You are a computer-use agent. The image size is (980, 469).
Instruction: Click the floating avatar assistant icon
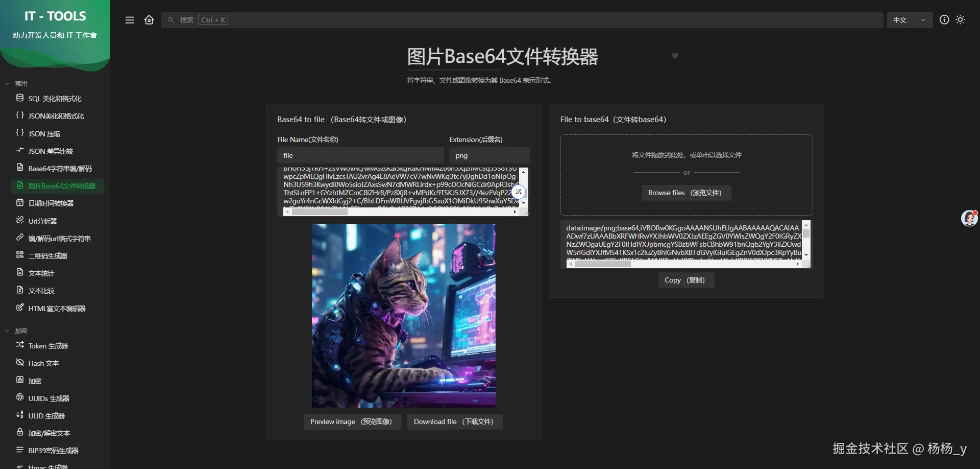tap(969, 218)
